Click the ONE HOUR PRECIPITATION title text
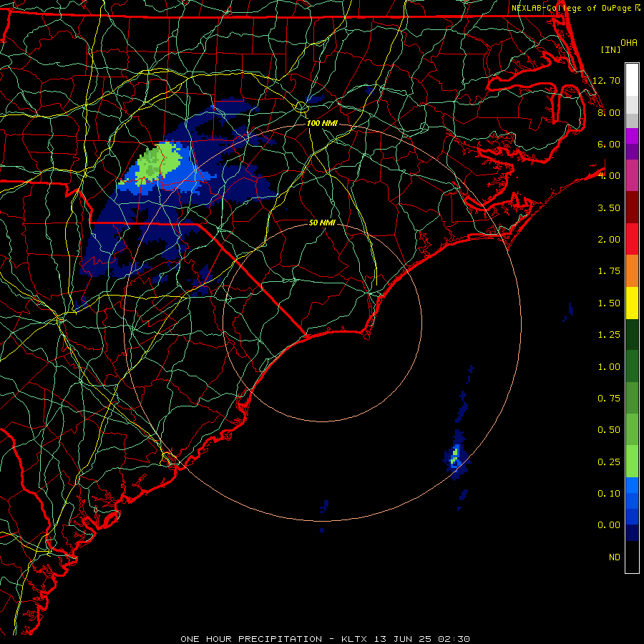The width and height of the screenshot is (644, 644). pos(251,639)
